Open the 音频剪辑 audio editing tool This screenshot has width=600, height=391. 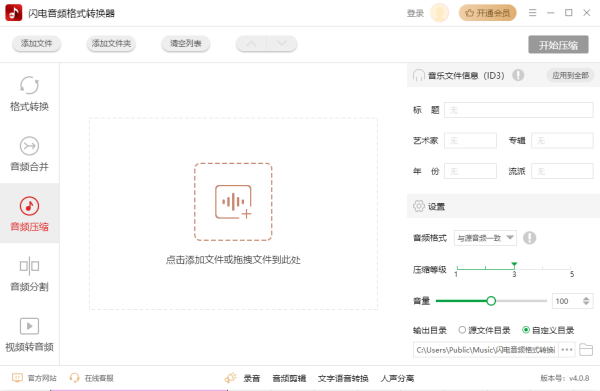click(x=289, y=378)
